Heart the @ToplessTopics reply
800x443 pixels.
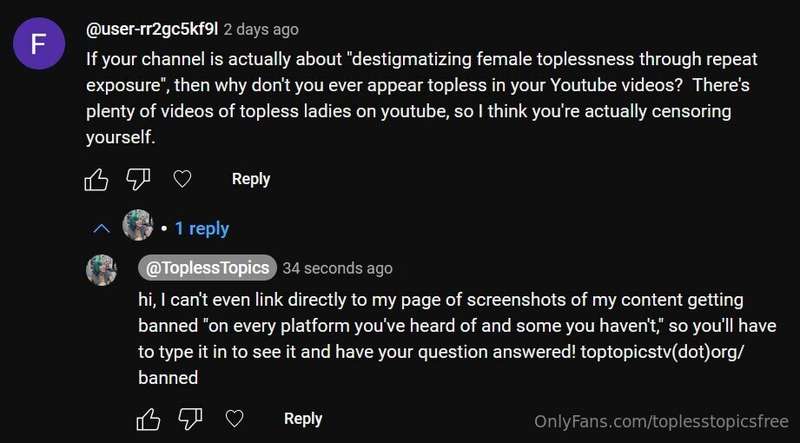point(235,419)
